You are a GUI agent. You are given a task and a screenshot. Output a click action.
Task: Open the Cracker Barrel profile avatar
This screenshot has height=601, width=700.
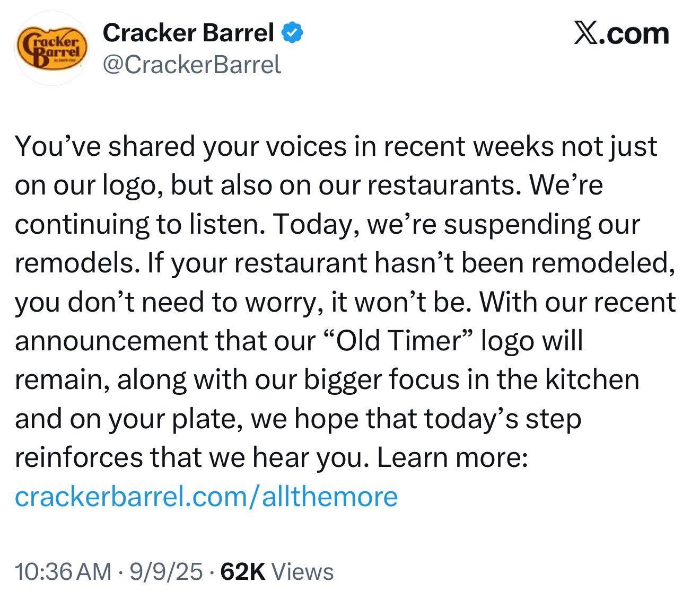[51, 48]
